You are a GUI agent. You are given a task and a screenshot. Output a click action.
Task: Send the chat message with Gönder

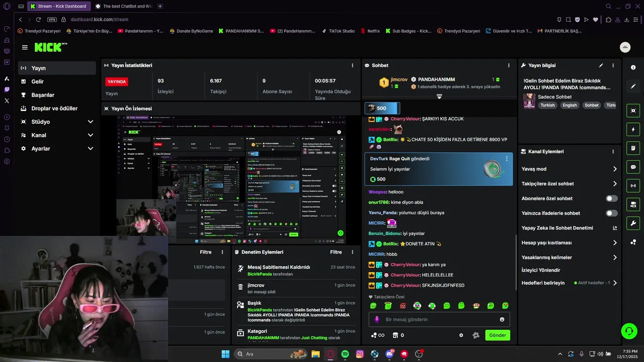[x=498, y=335]
